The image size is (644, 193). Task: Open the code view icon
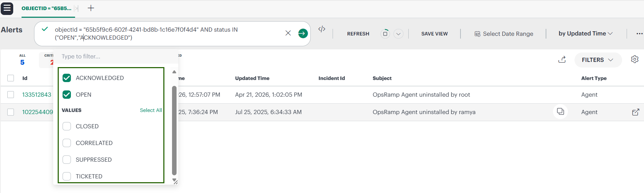[x=322, y=29]
